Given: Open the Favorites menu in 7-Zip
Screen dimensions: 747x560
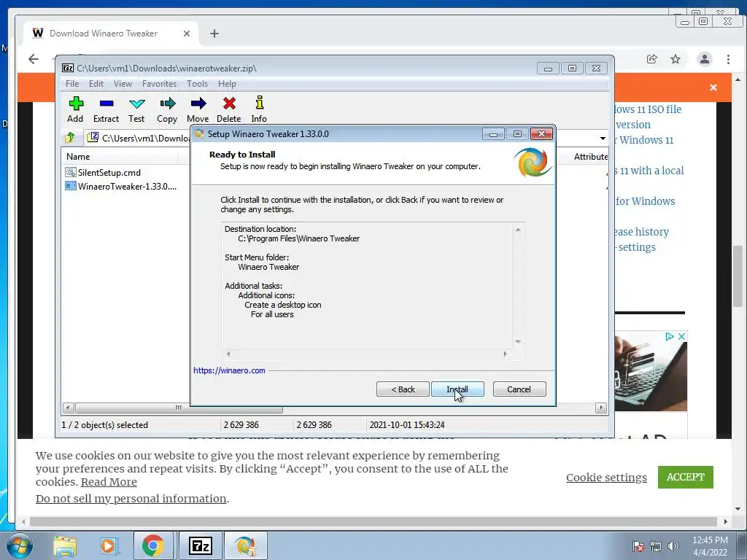Looking at the screenshot, I should click(x=159, y=84).
